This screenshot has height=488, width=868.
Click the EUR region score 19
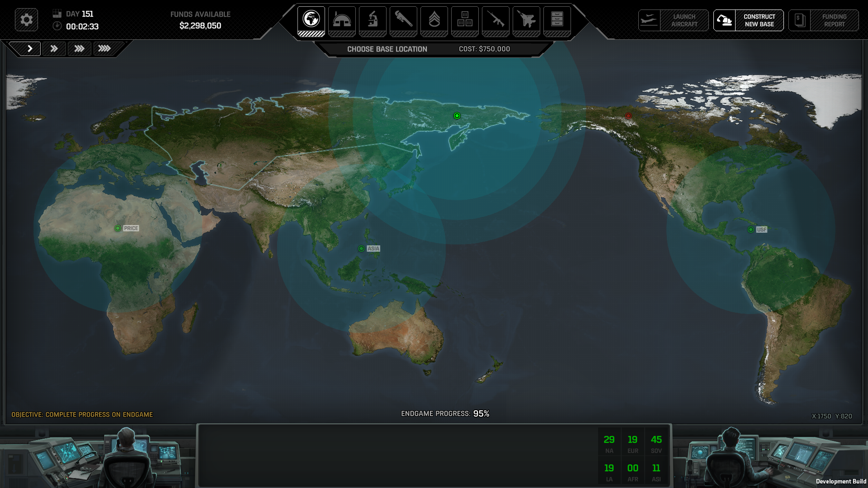click(632, 440)
